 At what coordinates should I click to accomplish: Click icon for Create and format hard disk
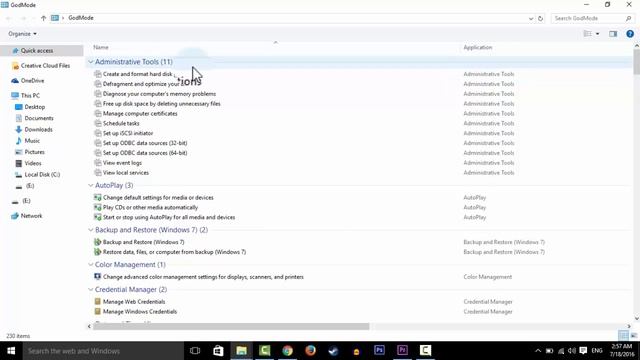[x=98, y=74]
